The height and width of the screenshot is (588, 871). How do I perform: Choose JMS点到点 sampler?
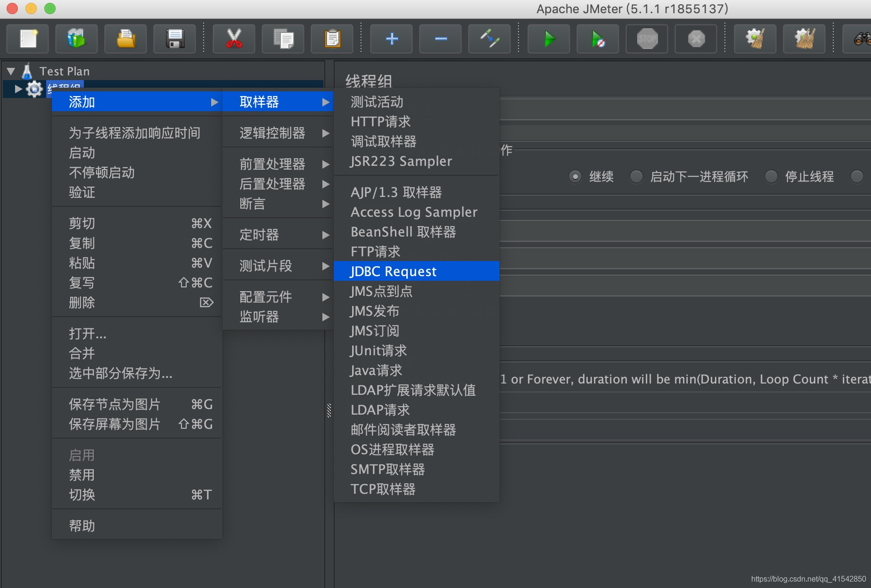(417, 291)
